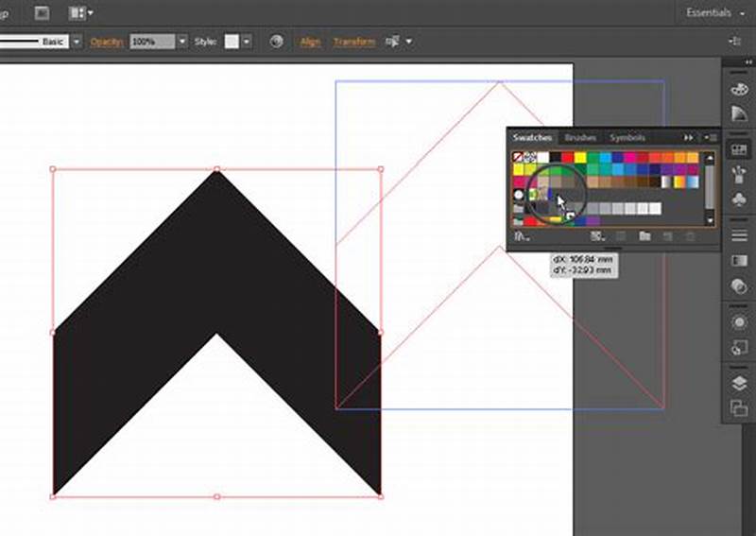Screen dimensions: 756x536
Task: Expand the right panel dock arrows
Action: [748, 62]
